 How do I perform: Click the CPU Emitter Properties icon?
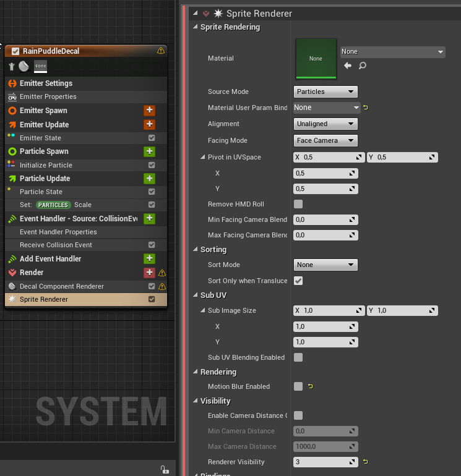click(12, 96)
